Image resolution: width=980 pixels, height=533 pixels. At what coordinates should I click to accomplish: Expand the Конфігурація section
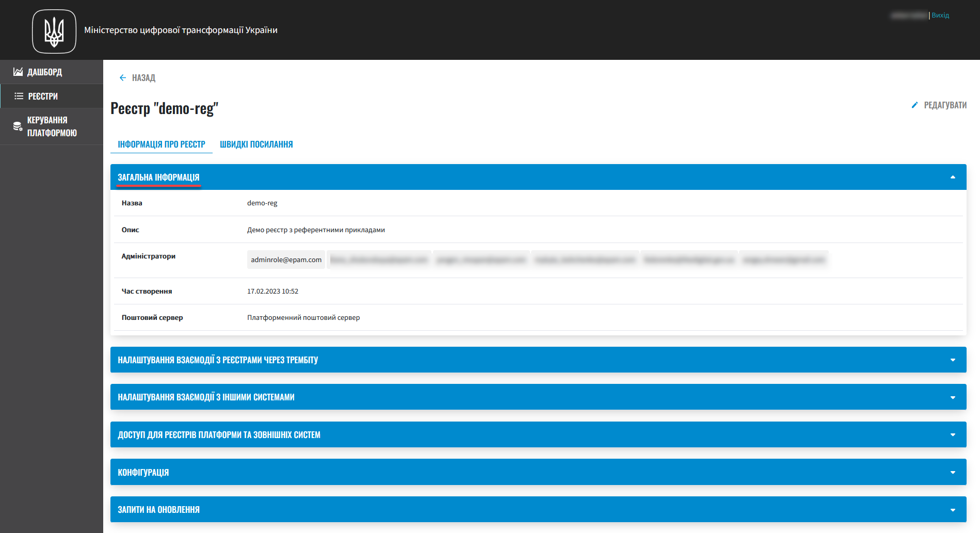click(953, 472)
